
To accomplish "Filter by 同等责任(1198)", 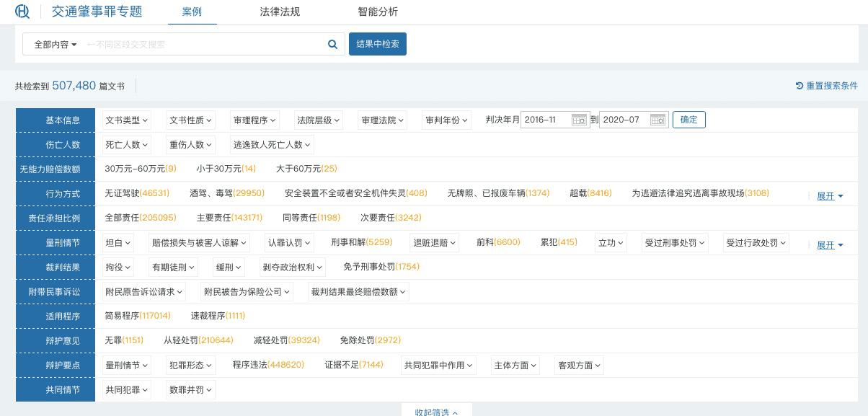I will pos(311,218).
